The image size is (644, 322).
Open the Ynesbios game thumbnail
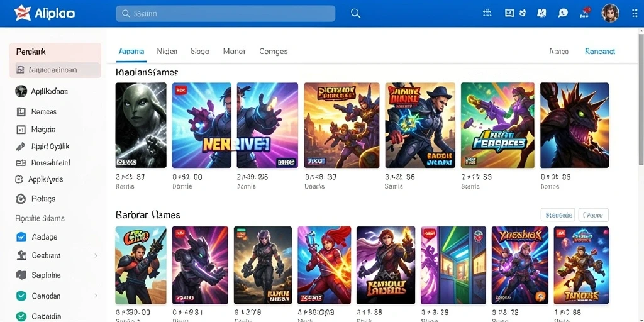tap(519, 265)
